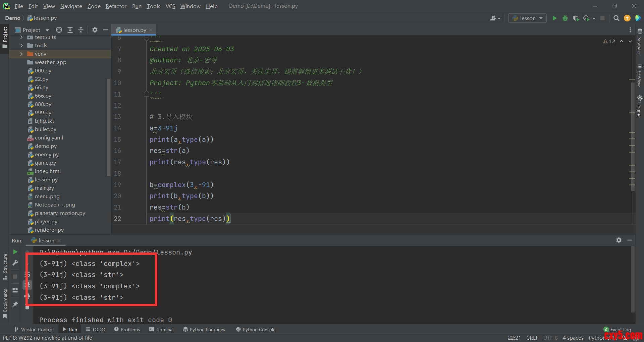
Task: Open Run panel settings gear
Action: pos(619,240)
